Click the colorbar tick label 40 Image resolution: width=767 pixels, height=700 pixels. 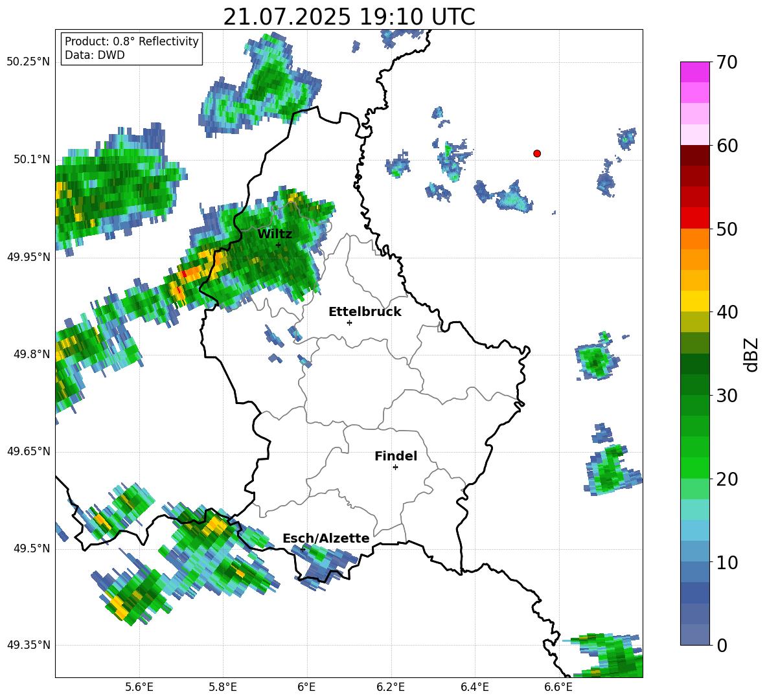click(x=727, y=312)
